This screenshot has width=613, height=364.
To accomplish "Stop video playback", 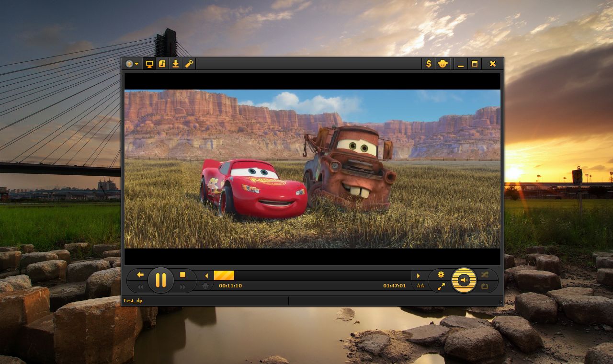I will 182,274.
